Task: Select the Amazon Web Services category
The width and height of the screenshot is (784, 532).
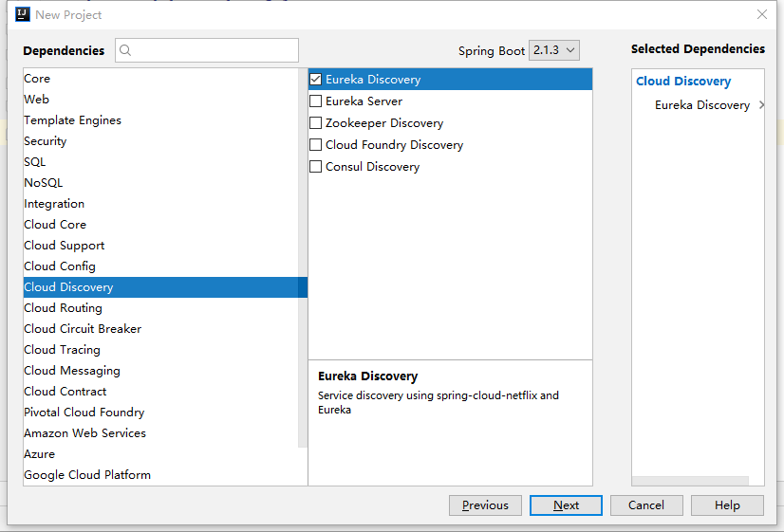Action: [160, 433]
